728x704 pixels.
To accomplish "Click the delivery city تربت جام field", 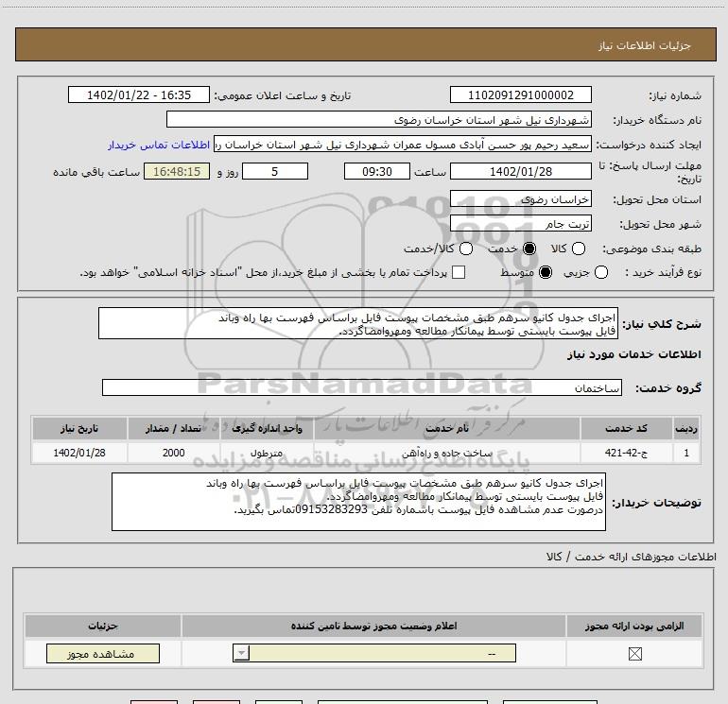I will click(520, 224).
